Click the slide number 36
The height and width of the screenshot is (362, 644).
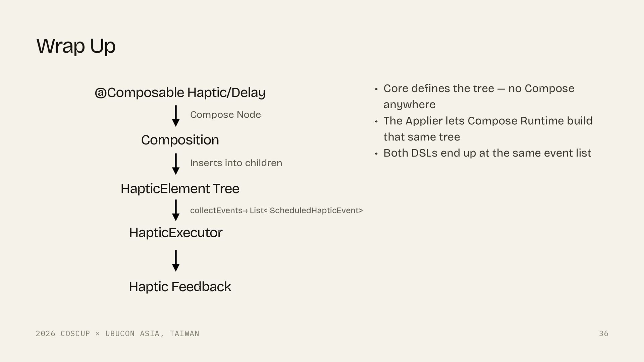click(x=603, y=334)
